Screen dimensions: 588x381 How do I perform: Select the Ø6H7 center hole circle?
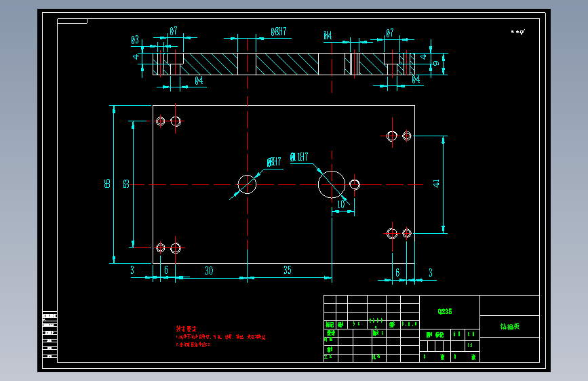(x=247, y=184)
